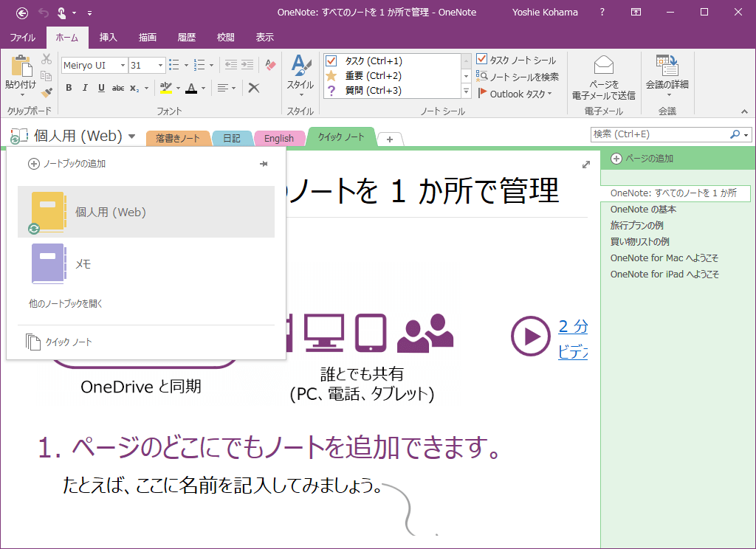Viewport: 756px width, 549px height.
Task: Open font color dropdown arrow
Action: coord(204,89)
